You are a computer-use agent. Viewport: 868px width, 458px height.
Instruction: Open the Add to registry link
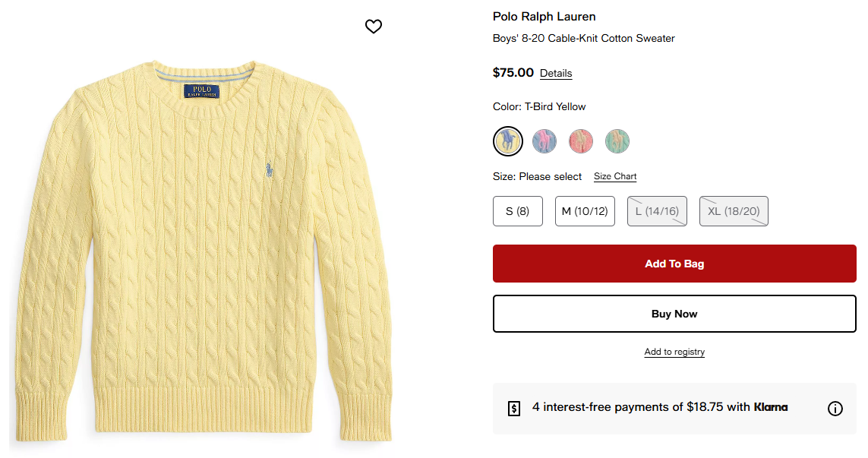click(674, 352)
